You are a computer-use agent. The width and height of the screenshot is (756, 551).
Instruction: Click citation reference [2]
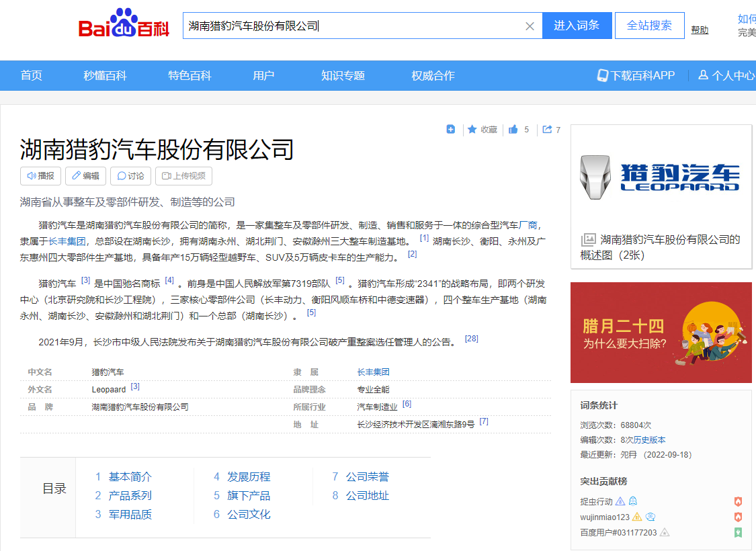(x=412, y=253)
